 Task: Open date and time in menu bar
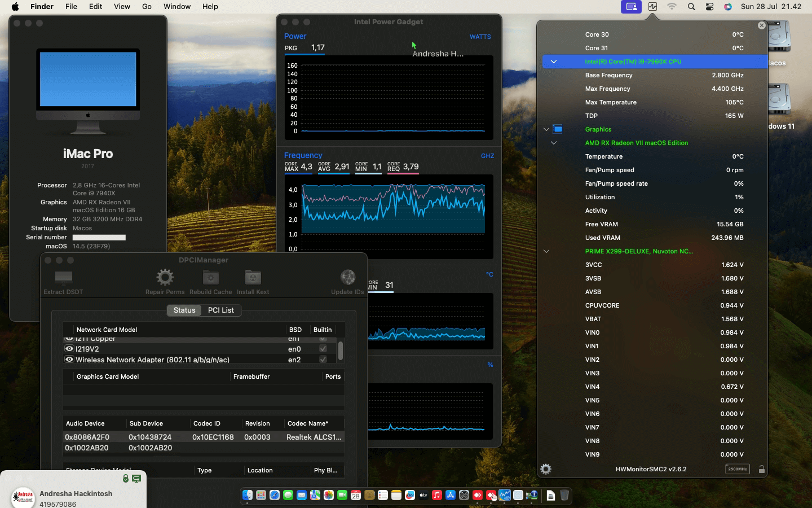[771, 7]
